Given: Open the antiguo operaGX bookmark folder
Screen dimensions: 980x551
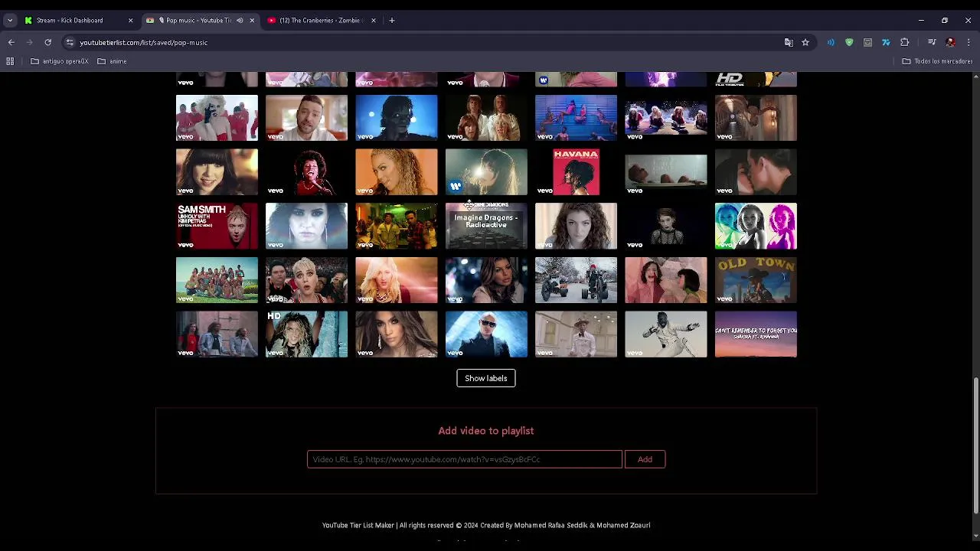Looking at the screenshot, I should pos(60,61).
